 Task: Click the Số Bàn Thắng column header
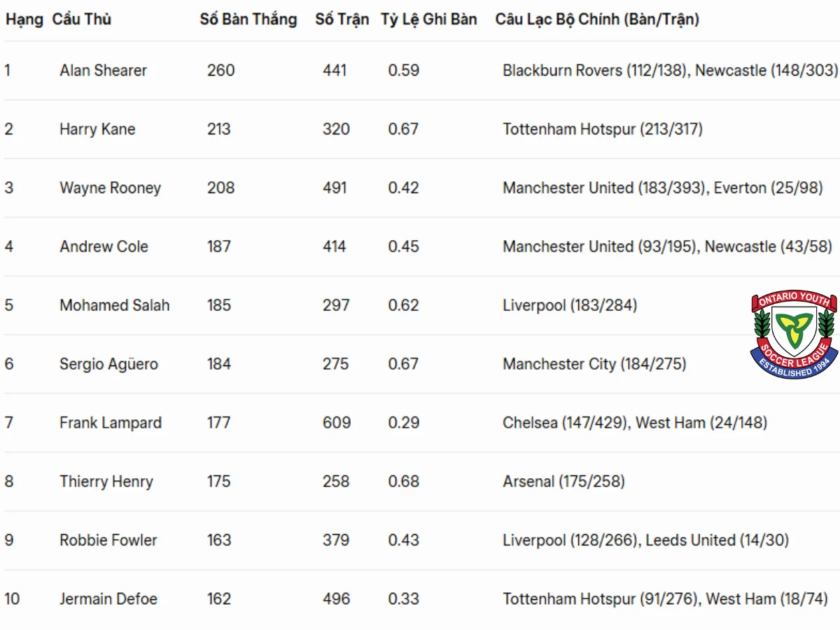248,20
